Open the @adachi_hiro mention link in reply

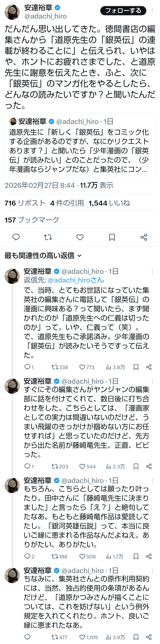[x=76, y=280]
